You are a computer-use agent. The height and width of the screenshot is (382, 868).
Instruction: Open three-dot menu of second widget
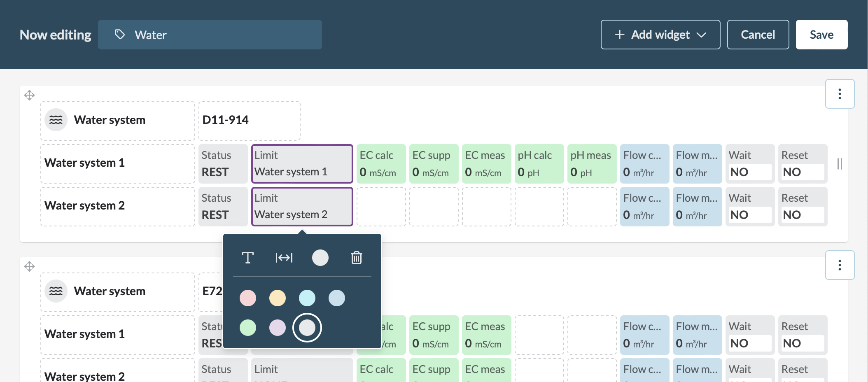839,266
